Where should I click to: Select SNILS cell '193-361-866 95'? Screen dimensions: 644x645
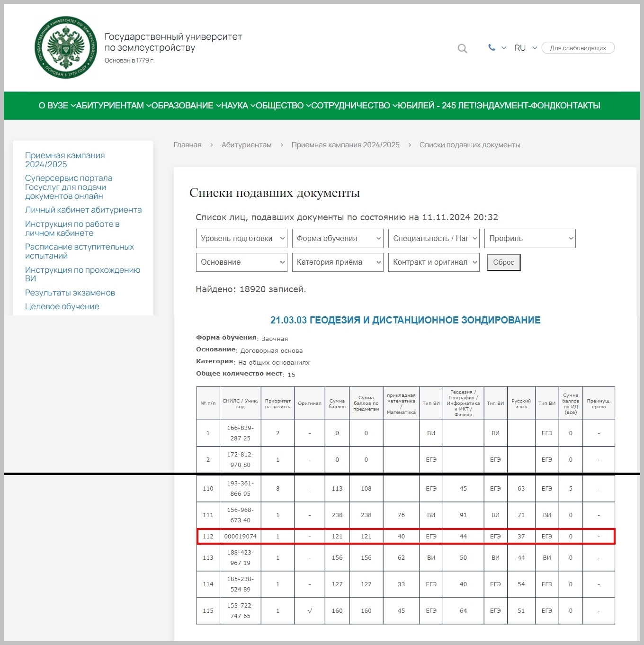coord(241,489)
